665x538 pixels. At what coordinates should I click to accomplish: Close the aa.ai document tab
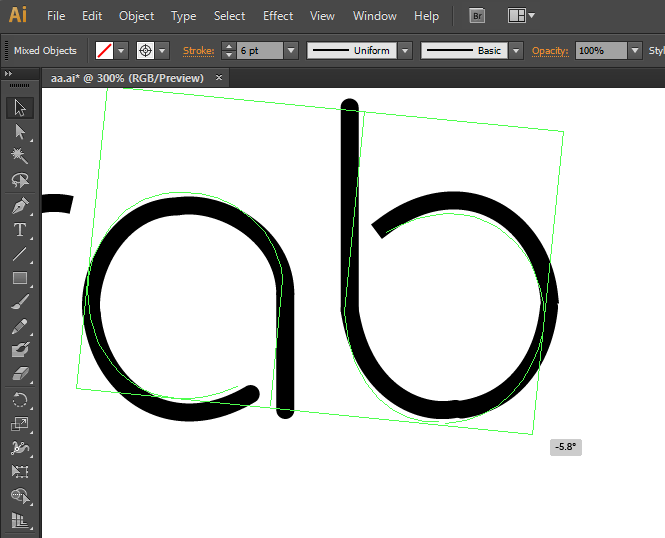pyautogui.click(x=219, y=78)
